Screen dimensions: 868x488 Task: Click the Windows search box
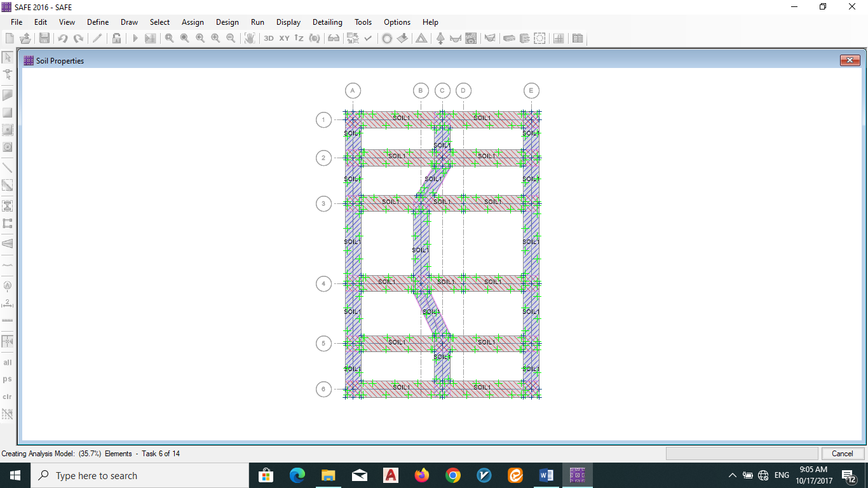[x=140, y=475]
